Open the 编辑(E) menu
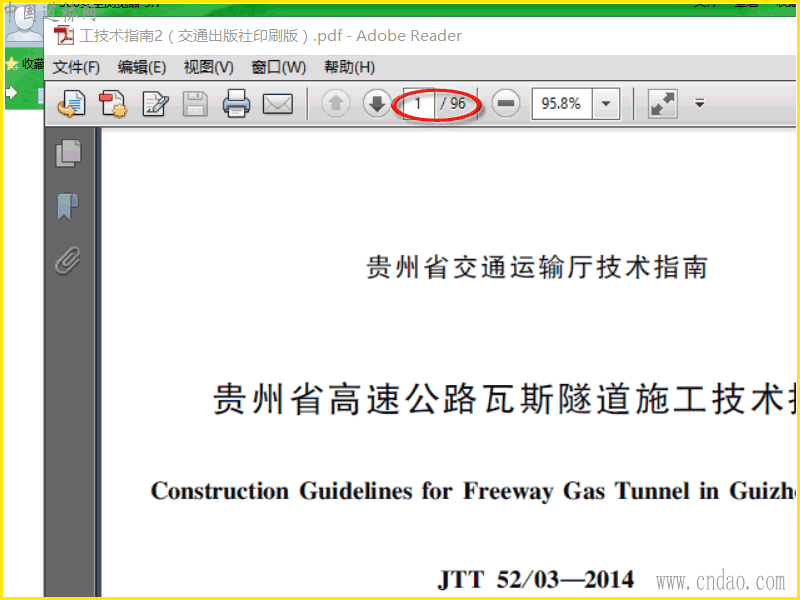800x600 pixels. click(141, 67)
